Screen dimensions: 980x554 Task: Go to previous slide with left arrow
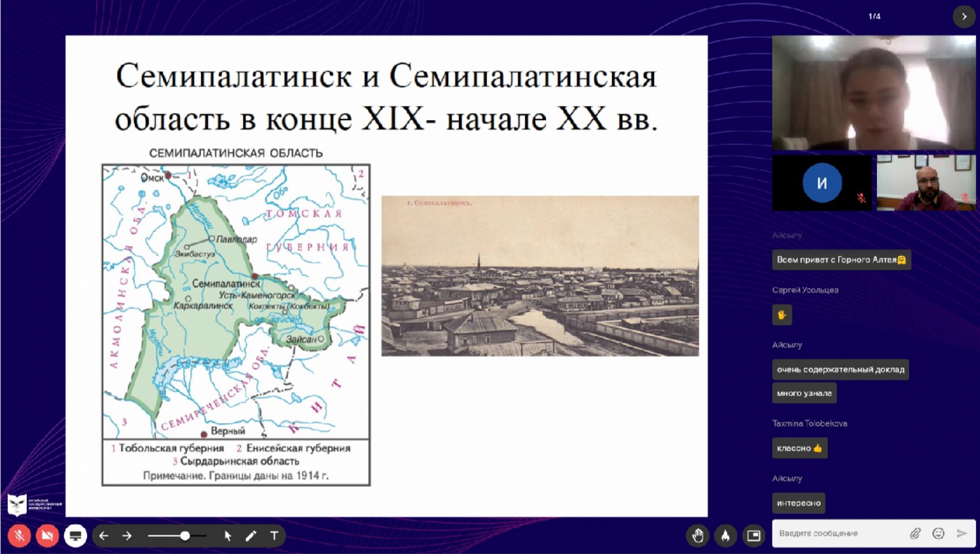coord(104,536)
